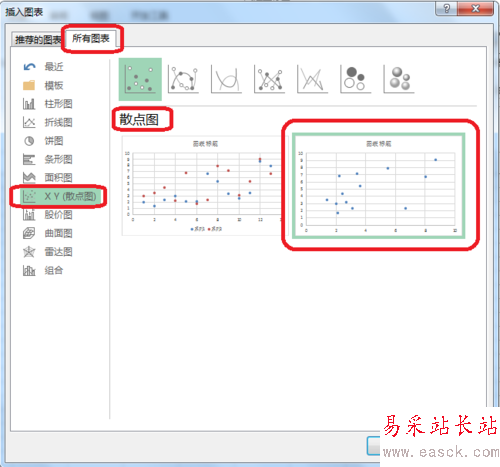Screen dimensions: 500x467
Task: Choose Scatter with straight lines and markers
Action: point(269,79)
